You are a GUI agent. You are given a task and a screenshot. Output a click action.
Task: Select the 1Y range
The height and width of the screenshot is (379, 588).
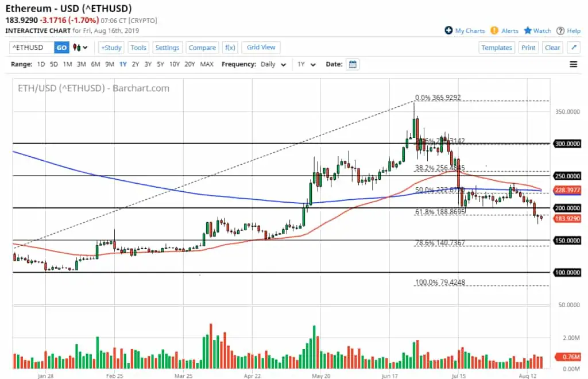click(123, 64)
